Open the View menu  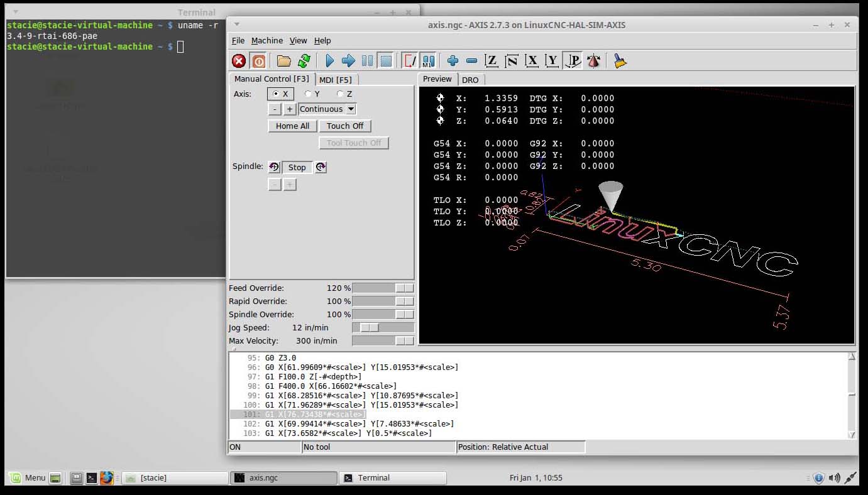299,40
